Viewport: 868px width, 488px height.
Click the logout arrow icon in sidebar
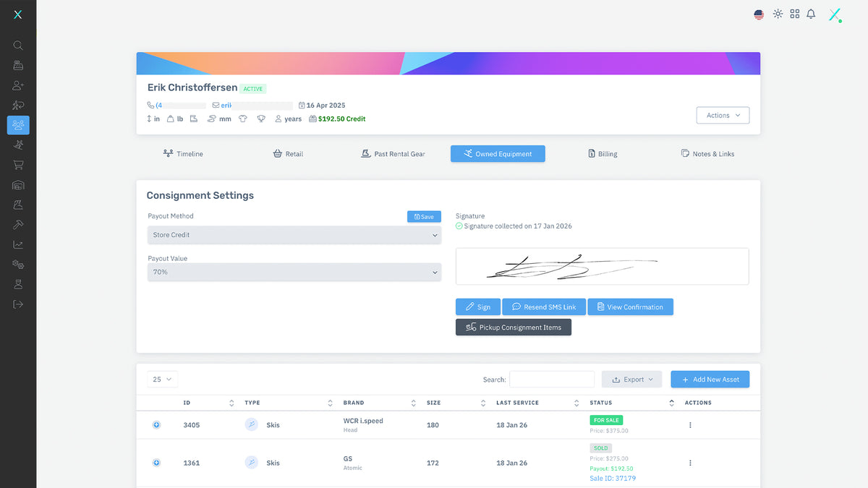18,304
